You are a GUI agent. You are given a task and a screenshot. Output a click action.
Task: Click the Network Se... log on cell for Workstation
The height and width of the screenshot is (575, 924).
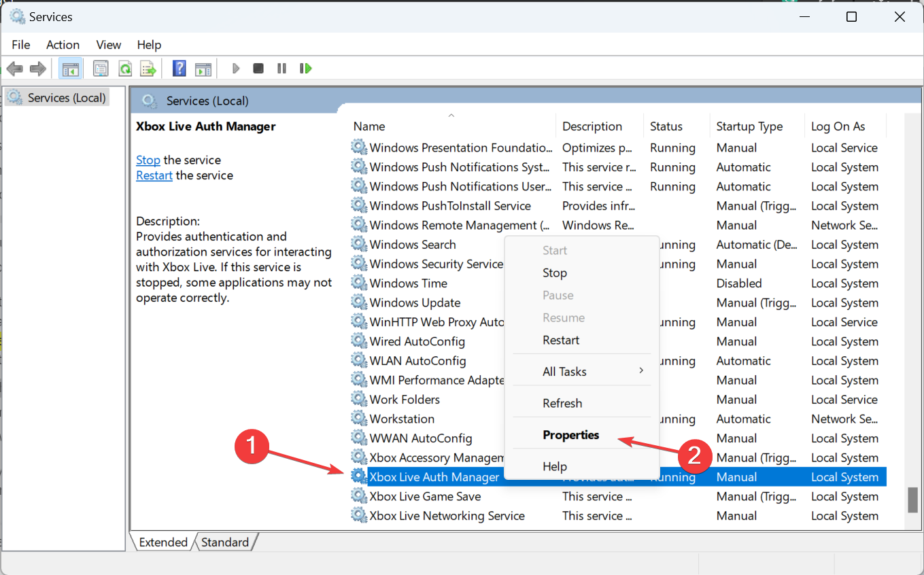tap(844, 419)
